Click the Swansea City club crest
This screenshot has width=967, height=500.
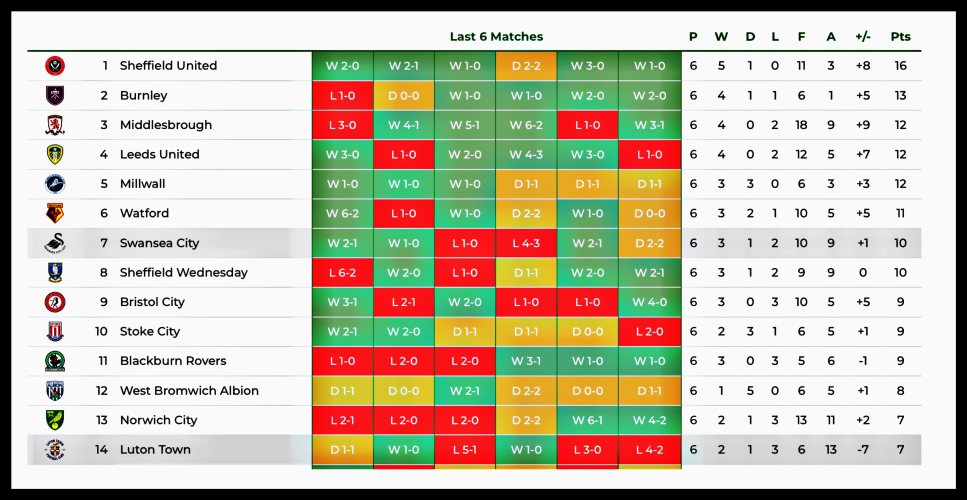tap(55, 243)
